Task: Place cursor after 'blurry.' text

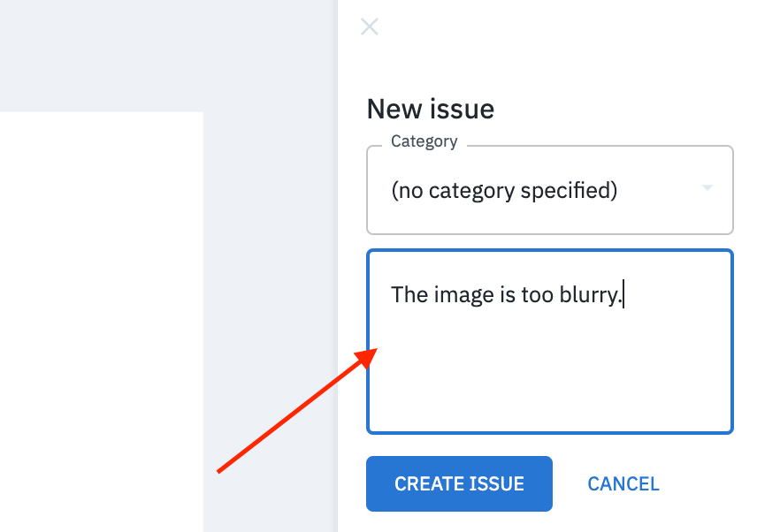Action: coord(623,294)
